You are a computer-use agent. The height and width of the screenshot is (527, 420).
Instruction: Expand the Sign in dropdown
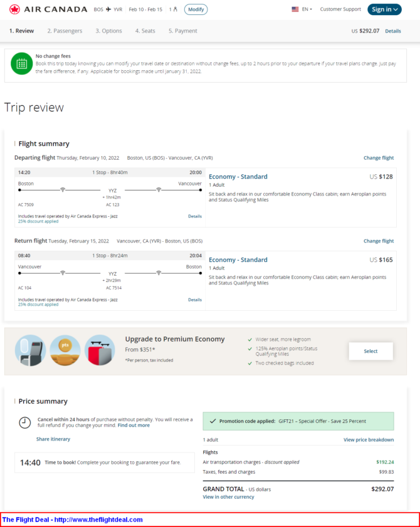tap(384, 9)
